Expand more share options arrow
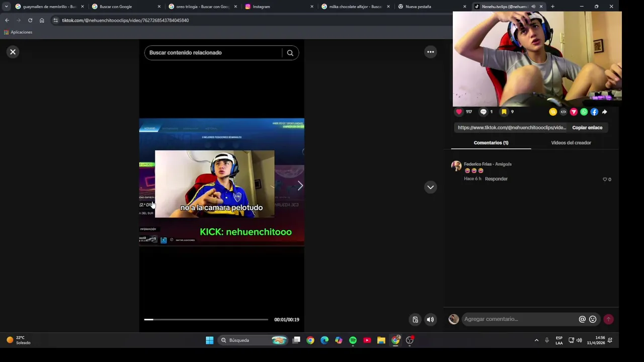This screenshot has width=644, height=362. coord(605,112)
